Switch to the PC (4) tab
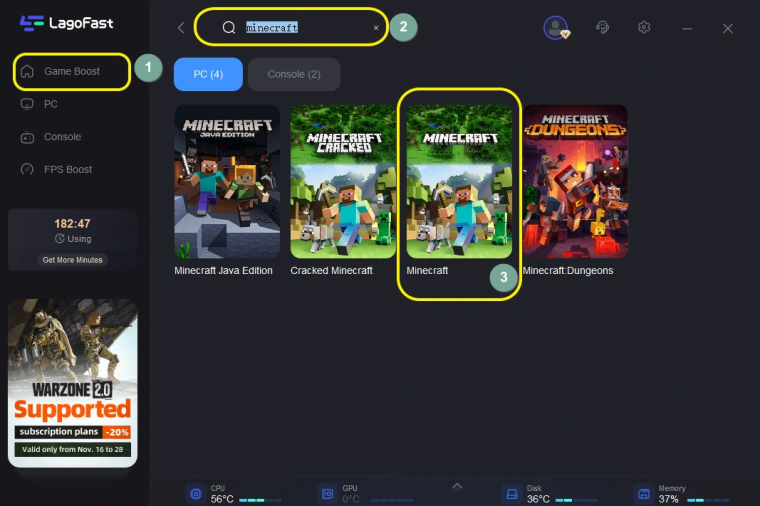 point(208,74)
